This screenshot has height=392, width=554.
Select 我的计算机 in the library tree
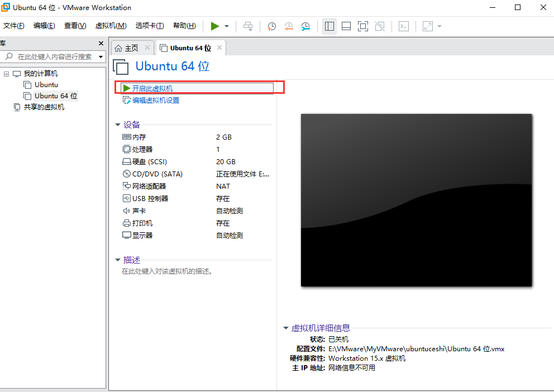[40, 74]
